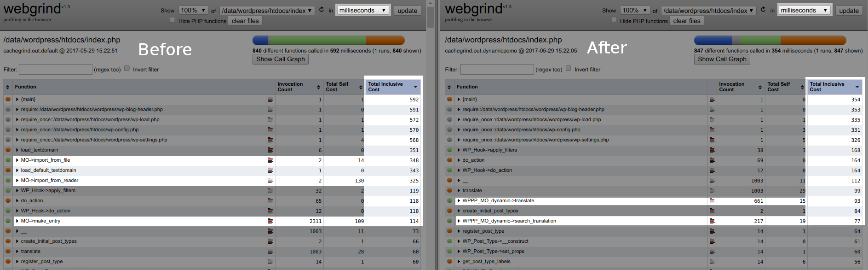Focus the Filter input in the After panel
Viewport: 868px width, 270px height.
click(x=497, y=69)
